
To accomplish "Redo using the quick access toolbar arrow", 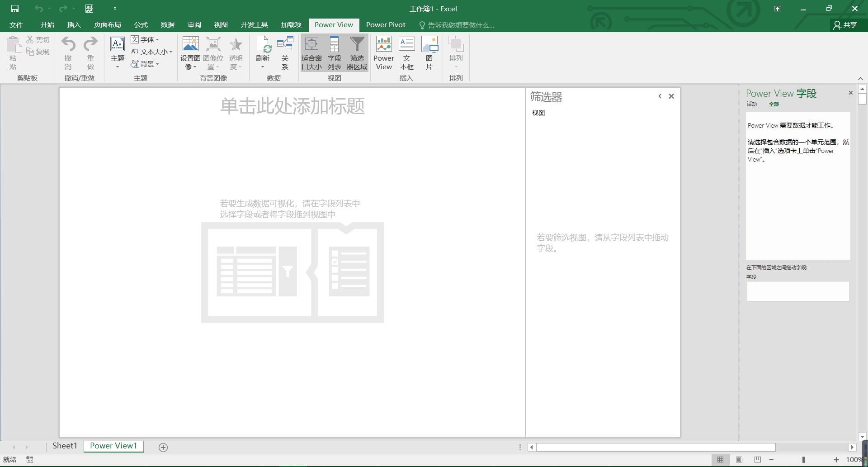I will click(x=63, y=9).
